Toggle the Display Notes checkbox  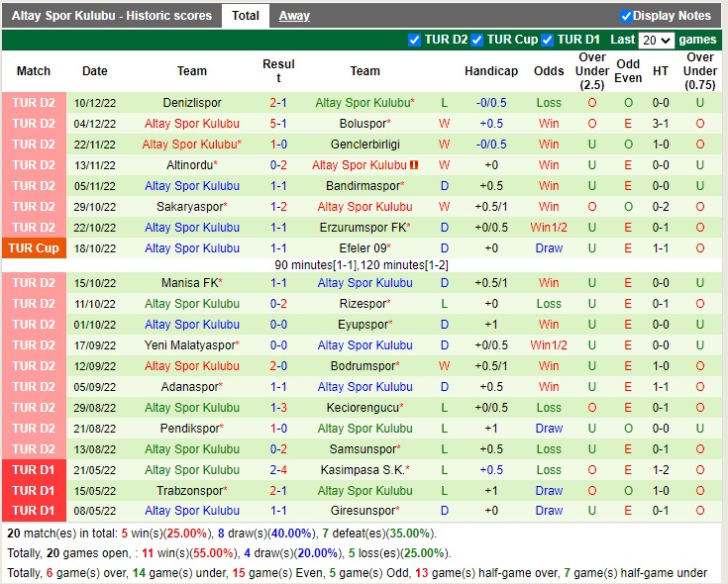pos(626,16)
